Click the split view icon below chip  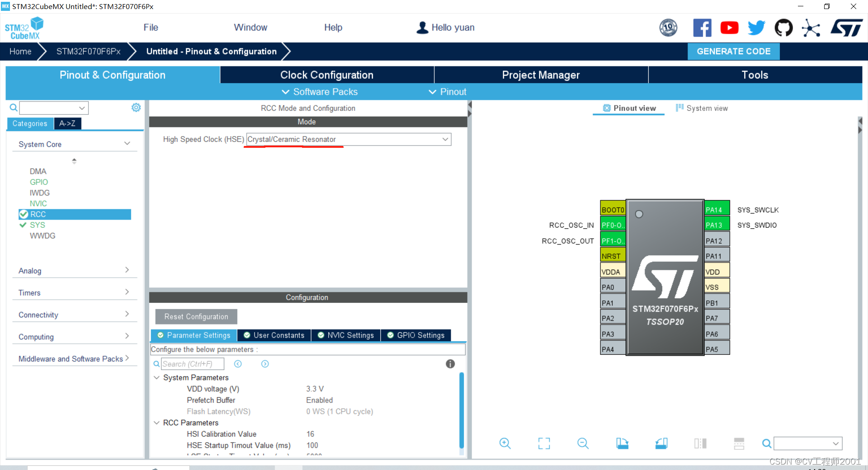click(700, 443)
